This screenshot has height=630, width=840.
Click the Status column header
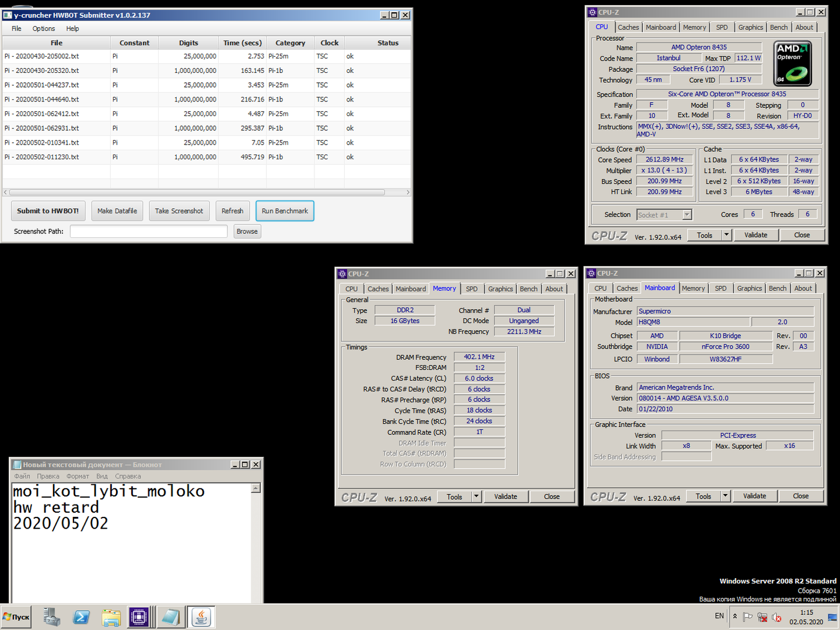[388, 43]
